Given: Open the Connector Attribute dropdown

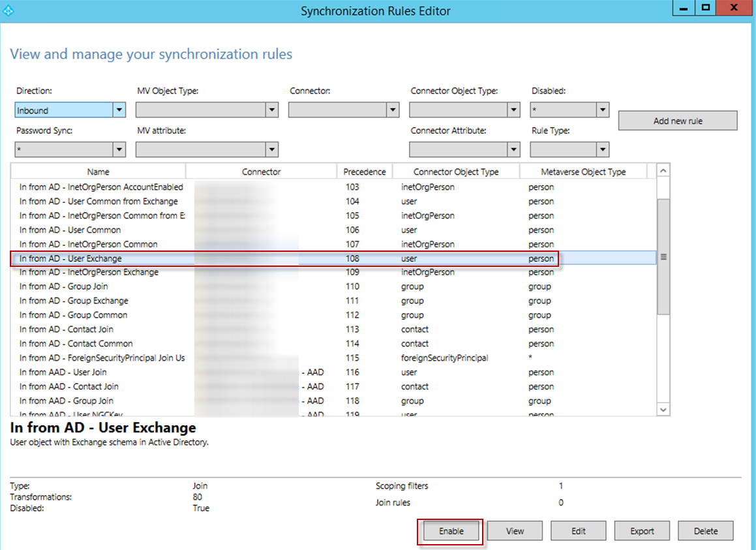Looking at the screenshot, I should pyautogui.click(x=514, y=149).
